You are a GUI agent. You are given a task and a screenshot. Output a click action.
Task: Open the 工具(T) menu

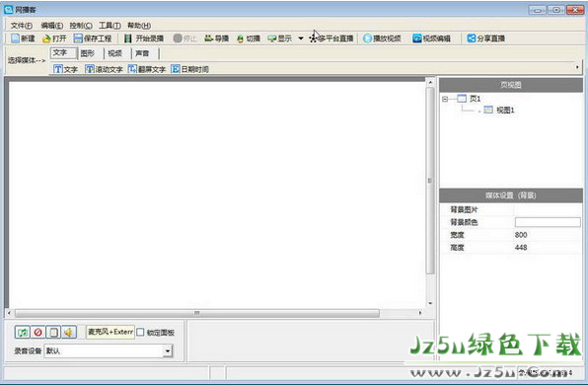click(110, 26)
